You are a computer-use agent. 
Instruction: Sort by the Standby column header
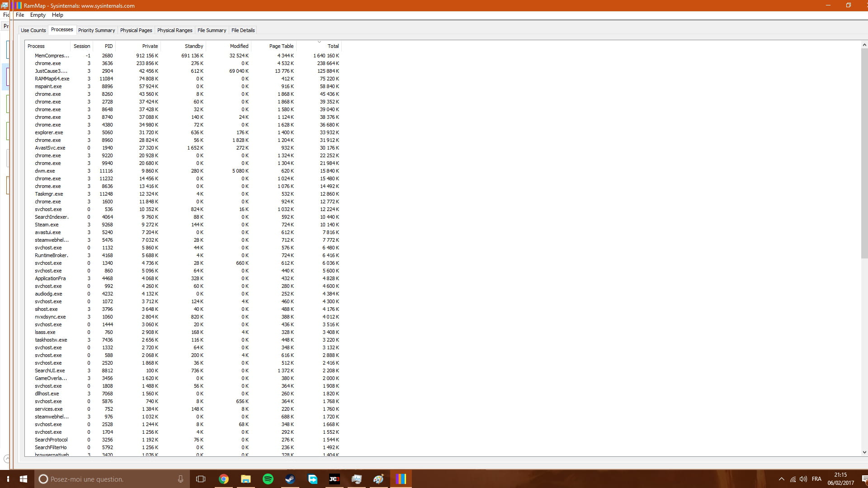click(x=183, y=46)
